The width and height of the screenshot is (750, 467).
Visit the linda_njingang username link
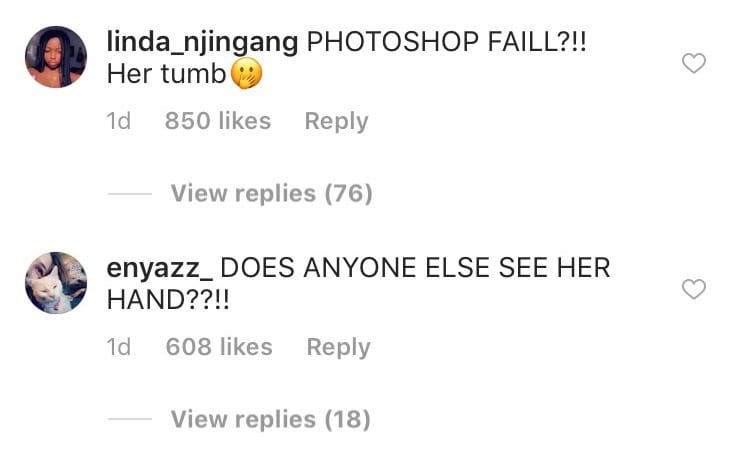[202, 42]
